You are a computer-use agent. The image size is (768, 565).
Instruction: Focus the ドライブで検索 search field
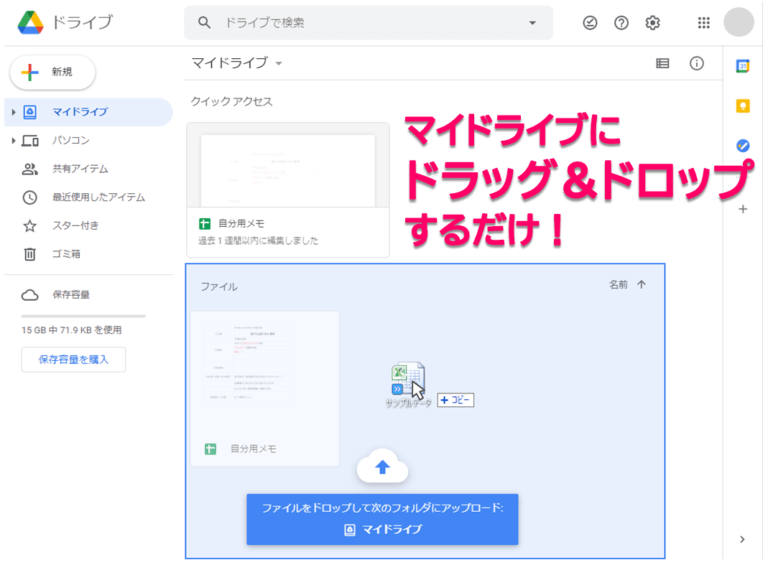point(368,23)
